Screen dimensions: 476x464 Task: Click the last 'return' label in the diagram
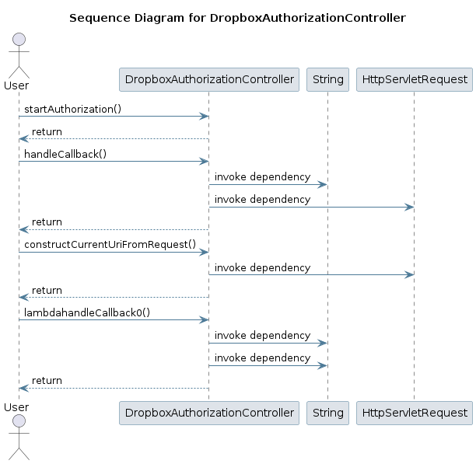tap(47, 381)
